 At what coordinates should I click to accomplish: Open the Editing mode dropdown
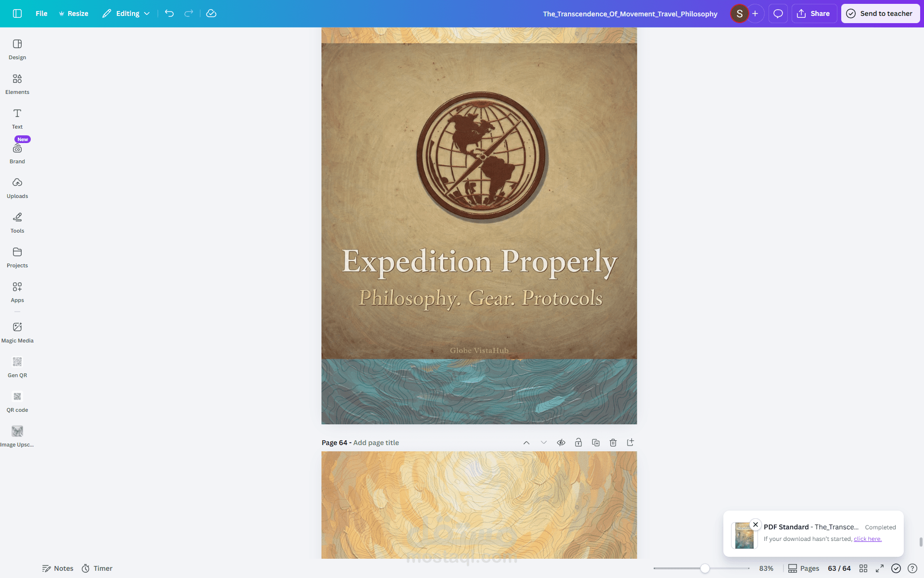(x=126, y=13)
